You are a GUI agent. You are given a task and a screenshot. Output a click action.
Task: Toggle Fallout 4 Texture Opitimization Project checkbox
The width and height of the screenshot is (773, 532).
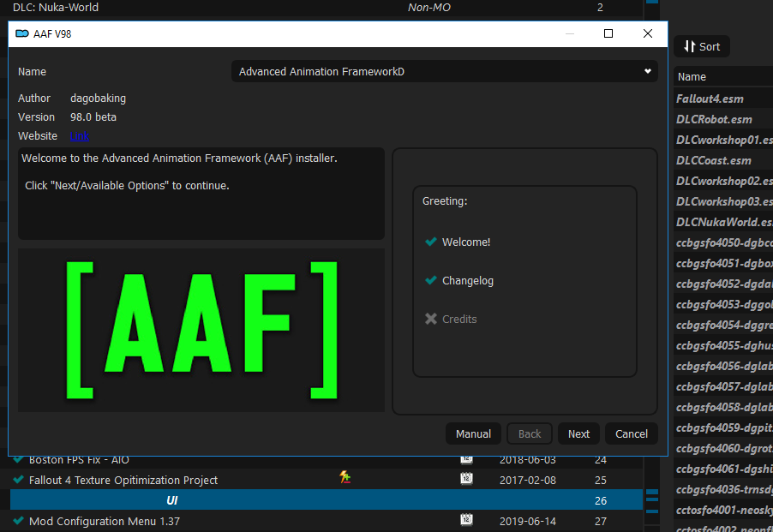click(18, 479)
